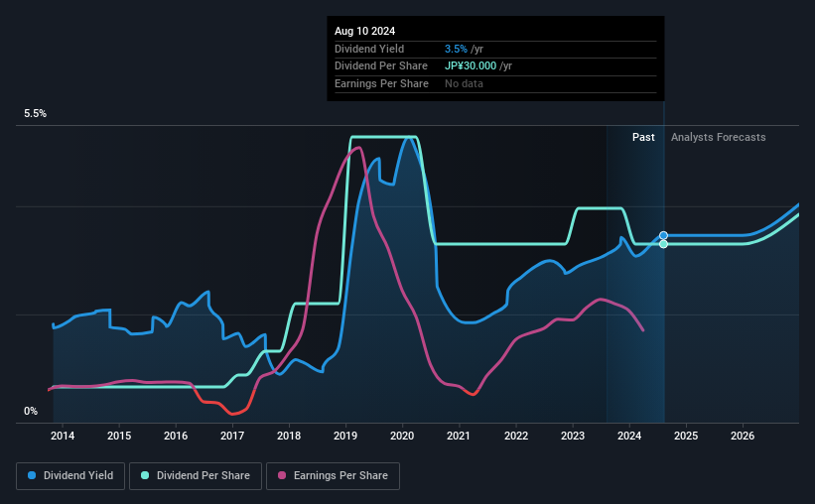Click the 2021 x-axis label
Screen dimensions: 815x504
click(459, 436)
